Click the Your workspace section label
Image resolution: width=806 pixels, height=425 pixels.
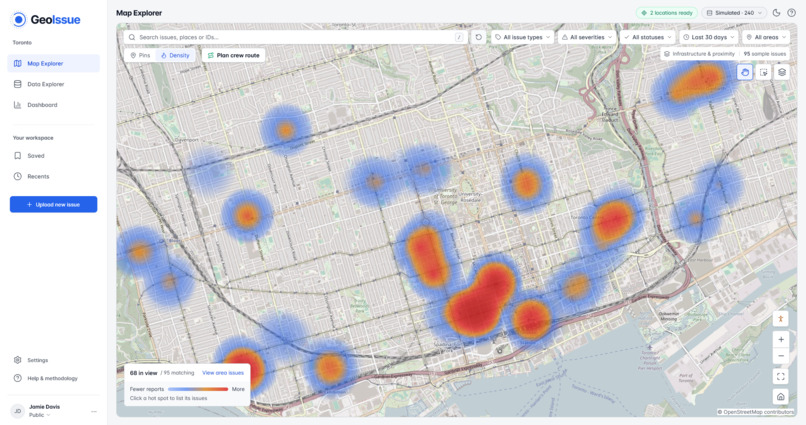pyautogui.click(x=33, y=138)
